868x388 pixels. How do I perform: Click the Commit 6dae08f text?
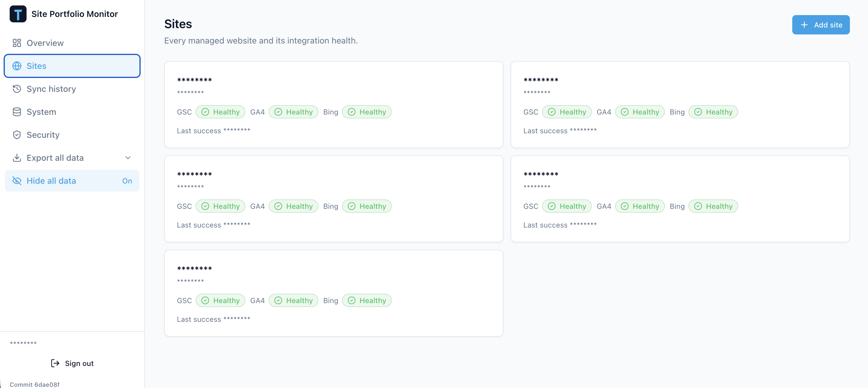point(35,384)
